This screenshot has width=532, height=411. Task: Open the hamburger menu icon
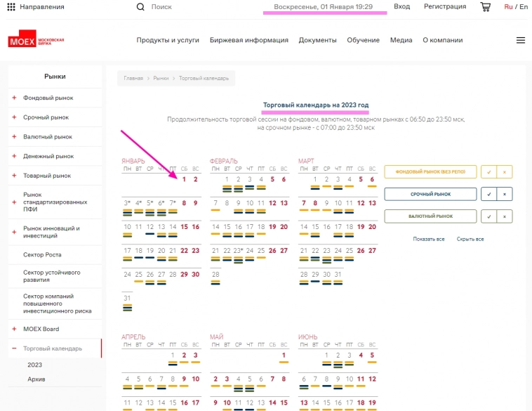pyautogui.click(x=520, y=40)
